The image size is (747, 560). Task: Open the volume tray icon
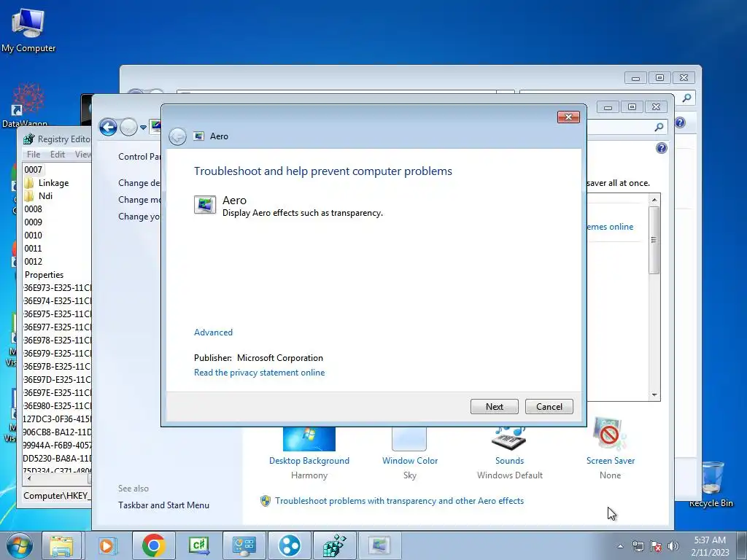click(x=673, y=546)
